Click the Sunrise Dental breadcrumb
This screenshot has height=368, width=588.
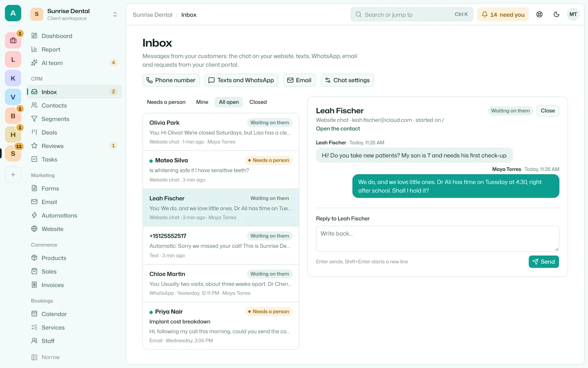tap(152, 15)
